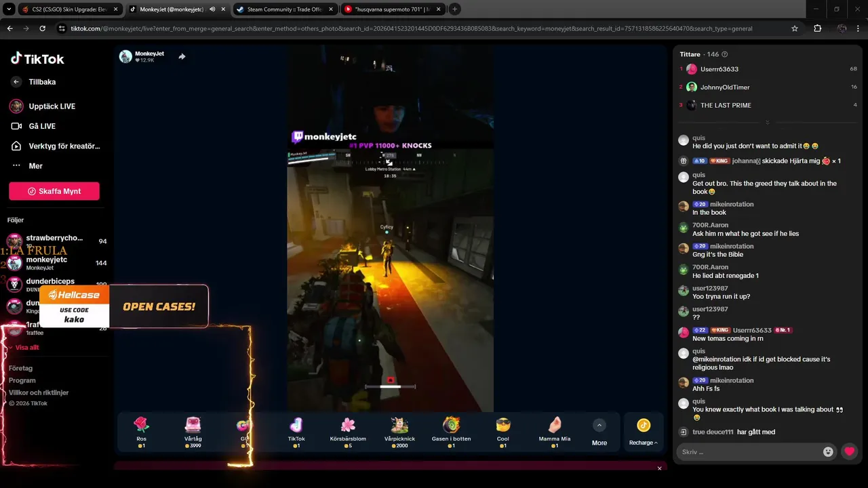Click the MonkeyJet streamer avatar

pyautogui.click(x=125, y=56)
